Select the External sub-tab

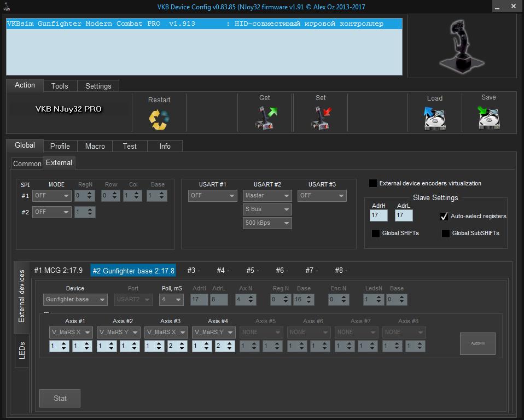[59, 163]
